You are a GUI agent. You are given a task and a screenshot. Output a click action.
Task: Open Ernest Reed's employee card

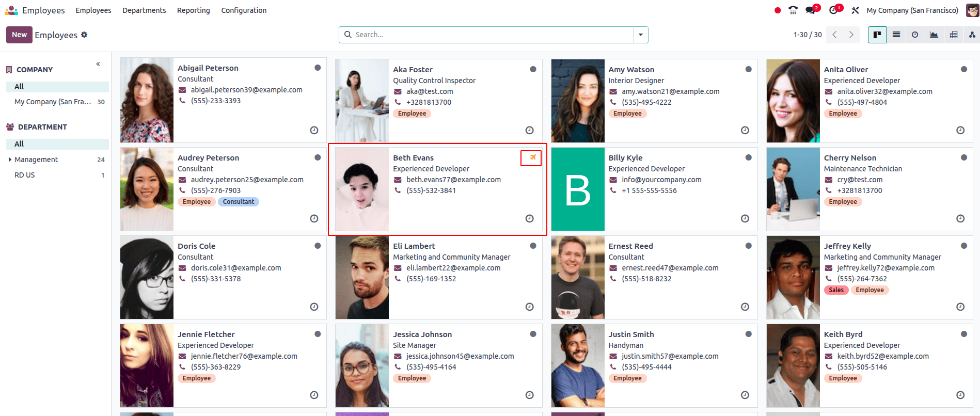654,277
